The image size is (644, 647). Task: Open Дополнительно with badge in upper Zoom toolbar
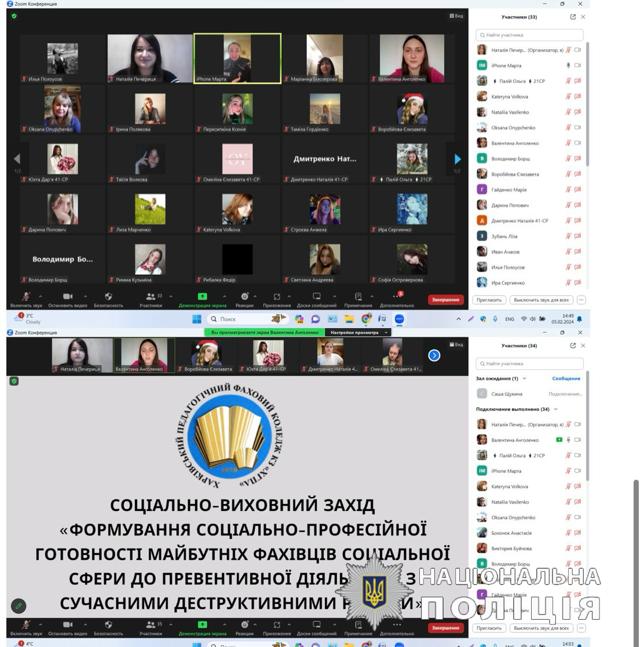coord(397,300)
